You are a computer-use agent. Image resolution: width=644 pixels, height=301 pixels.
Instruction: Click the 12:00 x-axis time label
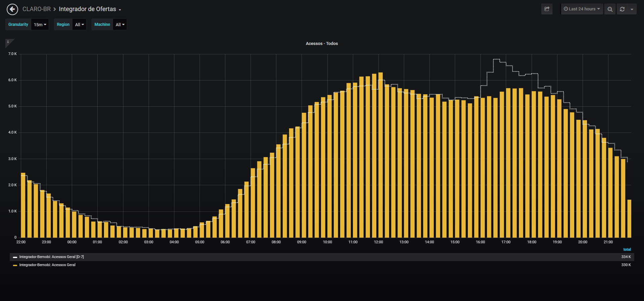(378, 242)
